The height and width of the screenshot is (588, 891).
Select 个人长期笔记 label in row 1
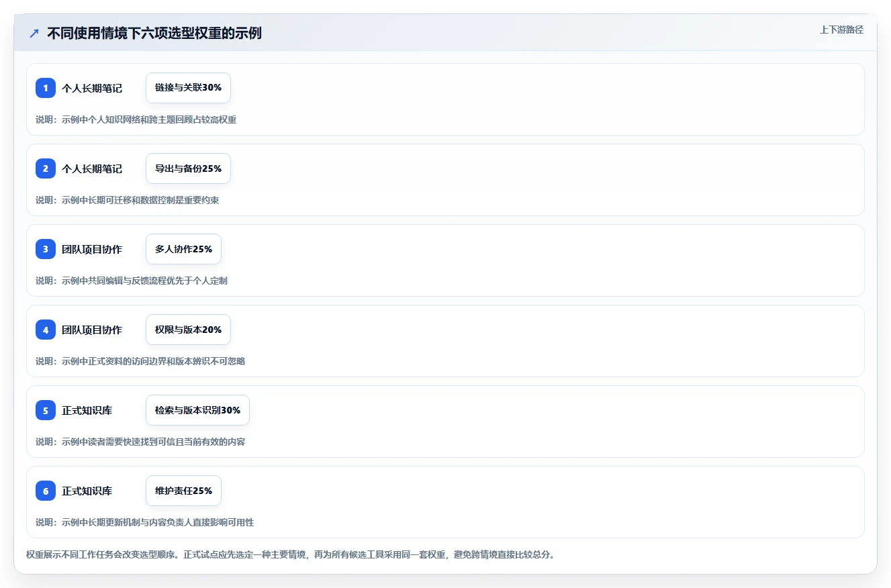tap(92, 88)
